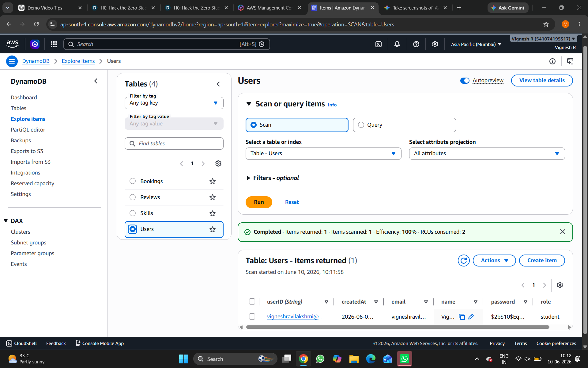Go to Dashboard in DynamoDB navigation

tap(24, 98)
